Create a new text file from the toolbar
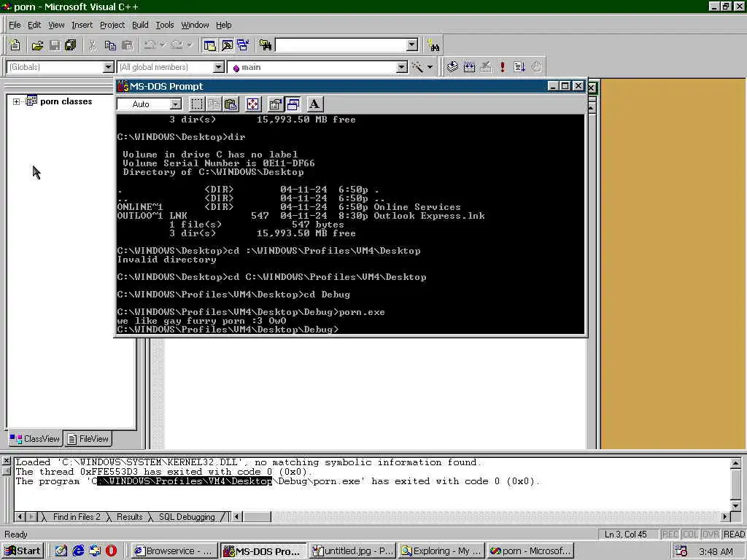This screenshot has width=747, height=560. click(15, 45)
